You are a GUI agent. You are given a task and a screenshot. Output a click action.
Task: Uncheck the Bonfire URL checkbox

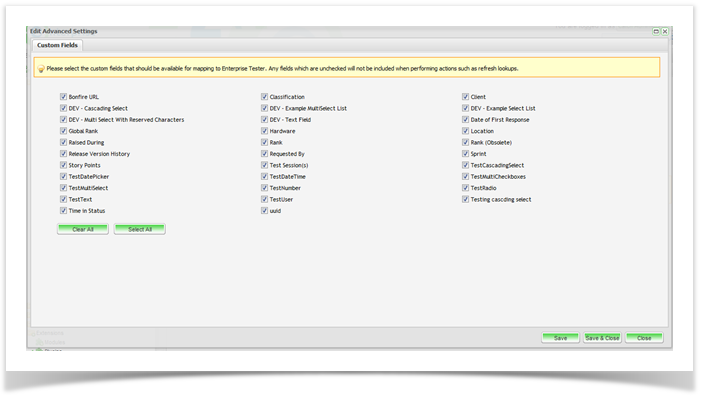pyautogui.click(x=63, y=97)
